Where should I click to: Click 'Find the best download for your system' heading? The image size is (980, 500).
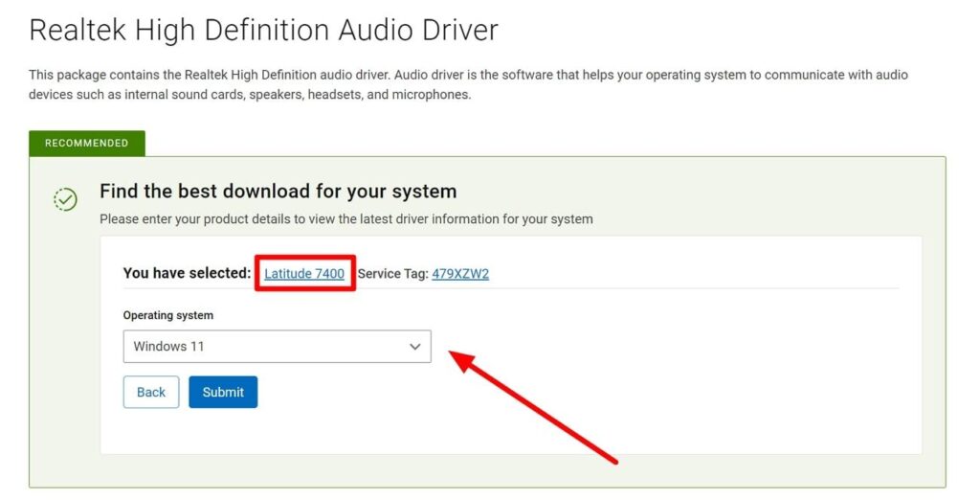pyautogui.click(x=278, y=191)
